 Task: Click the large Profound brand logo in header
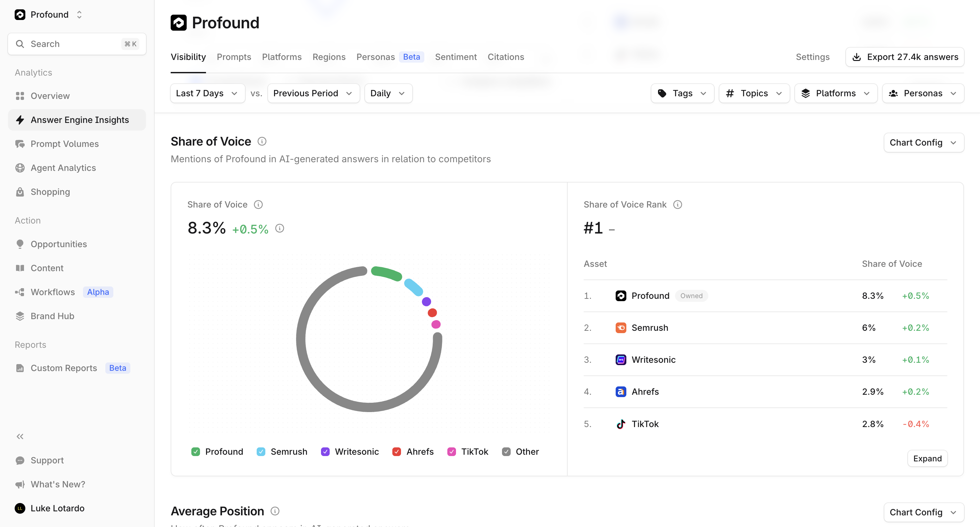coord(178,22)
